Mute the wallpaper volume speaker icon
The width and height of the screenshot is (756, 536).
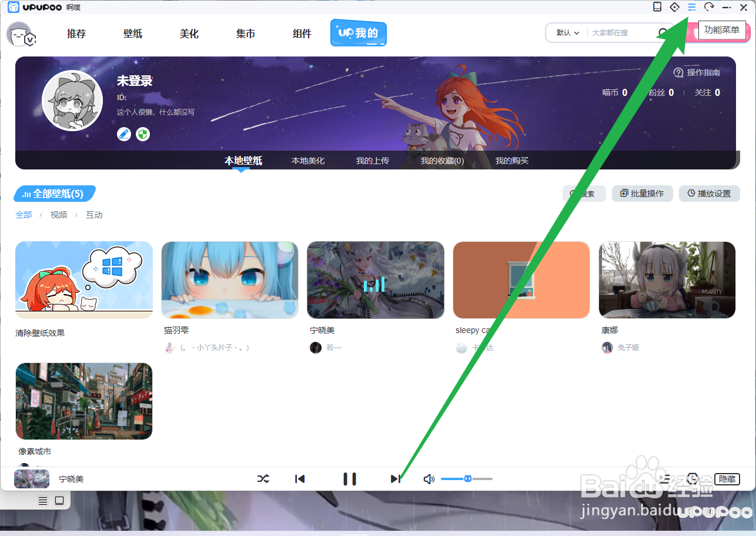point(429,479)
